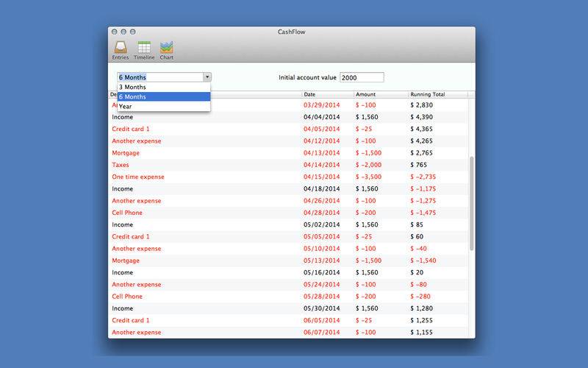This screenshot has width=588, height=368.
Task: Sort by the Running Total column header
Action: [438, 94]
